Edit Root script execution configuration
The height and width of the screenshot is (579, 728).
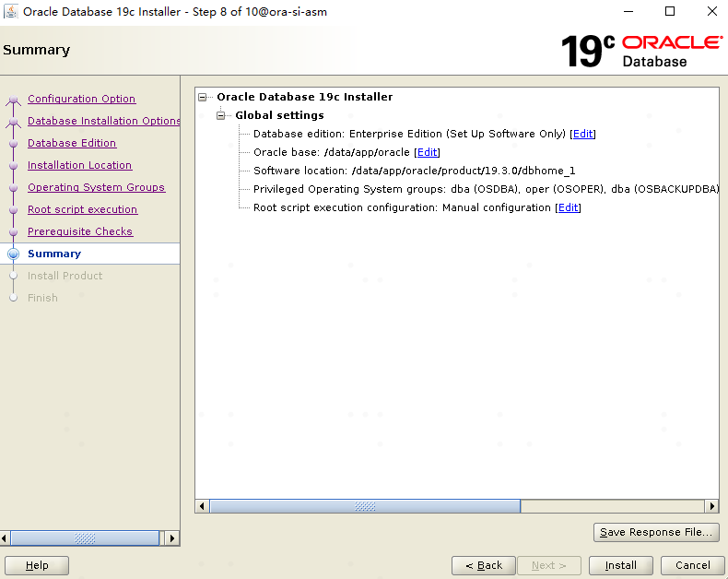tap(569, 207)
